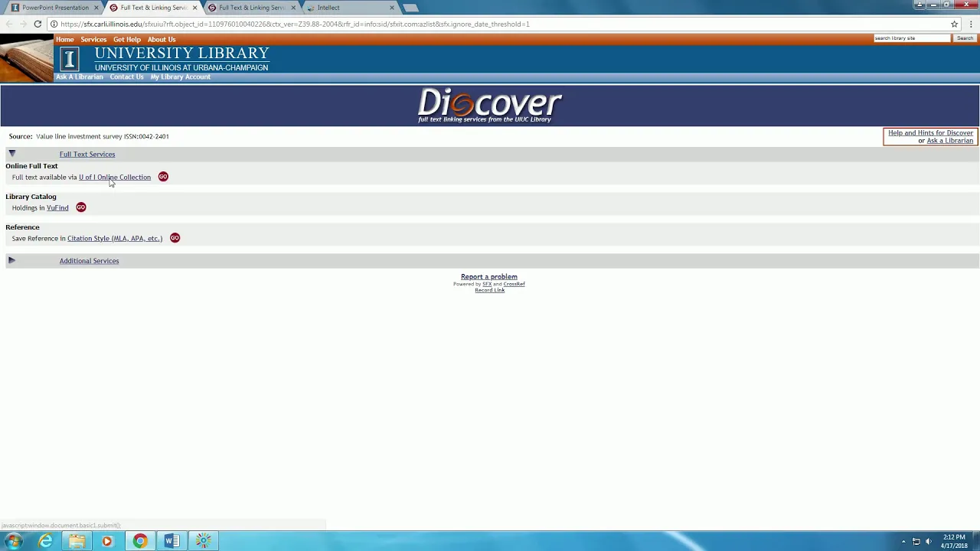This screenshot has width=980, height=551.
Task: Click Ask a Librarian link in help box
Action: (x=949, y=141)
